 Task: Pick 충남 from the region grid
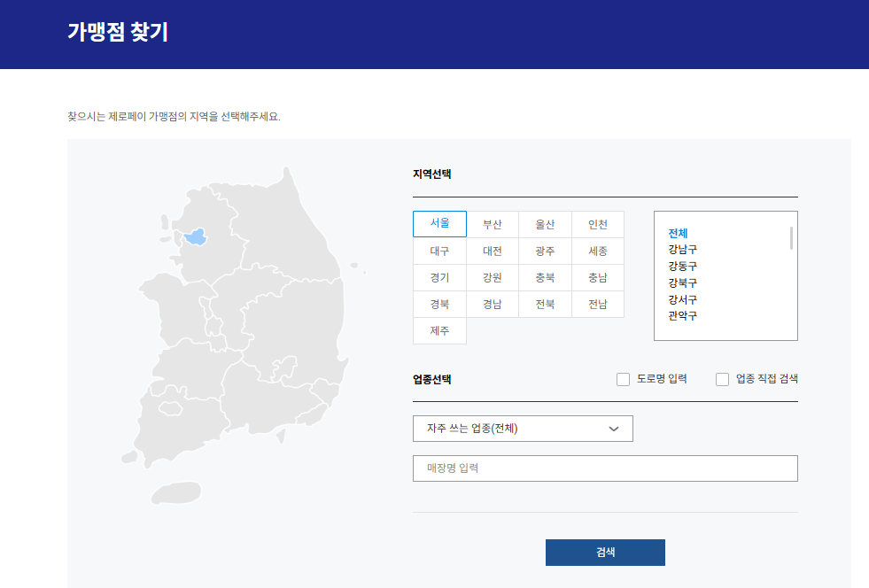tap(597, 277)
